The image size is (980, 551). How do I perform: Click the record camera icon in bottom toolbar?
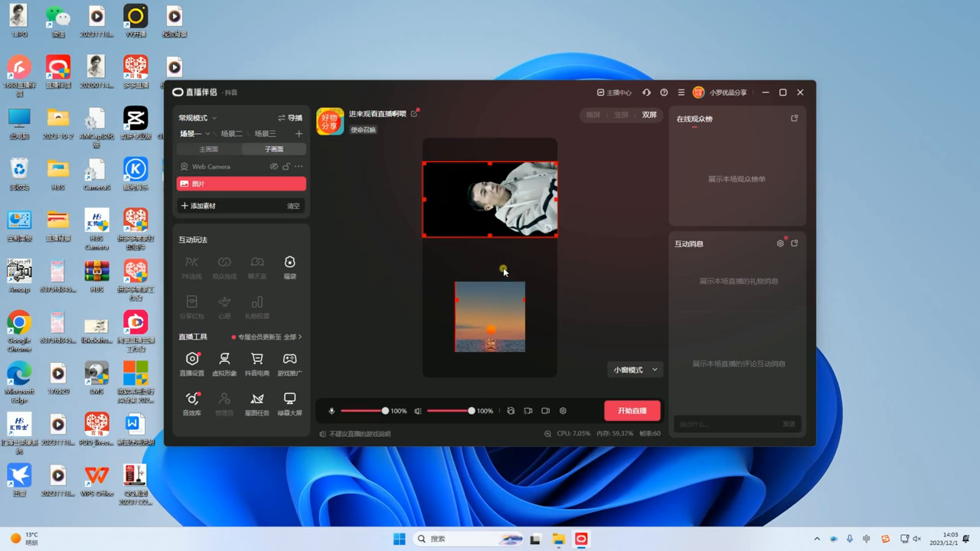point(545,411)
